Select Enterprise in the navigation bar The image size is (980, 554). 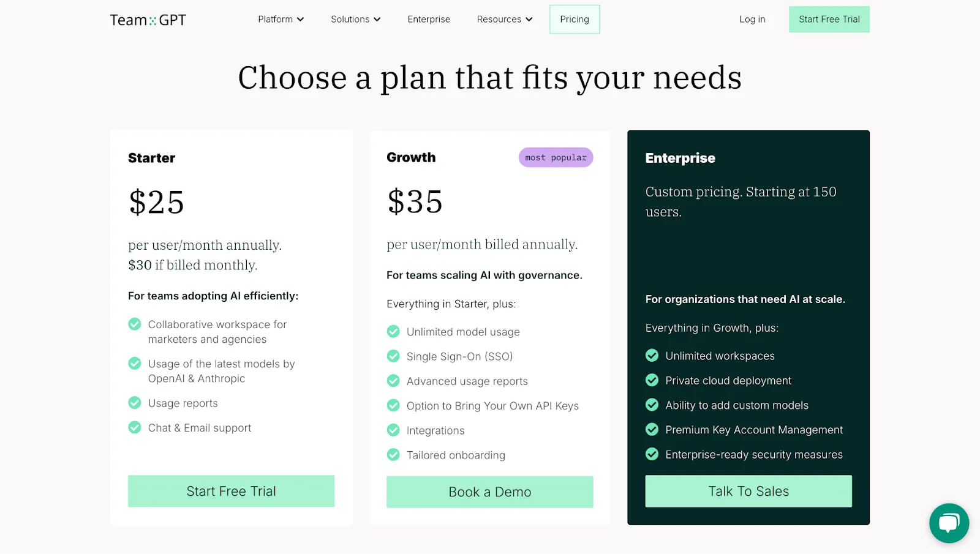click(x=429, y=19)
